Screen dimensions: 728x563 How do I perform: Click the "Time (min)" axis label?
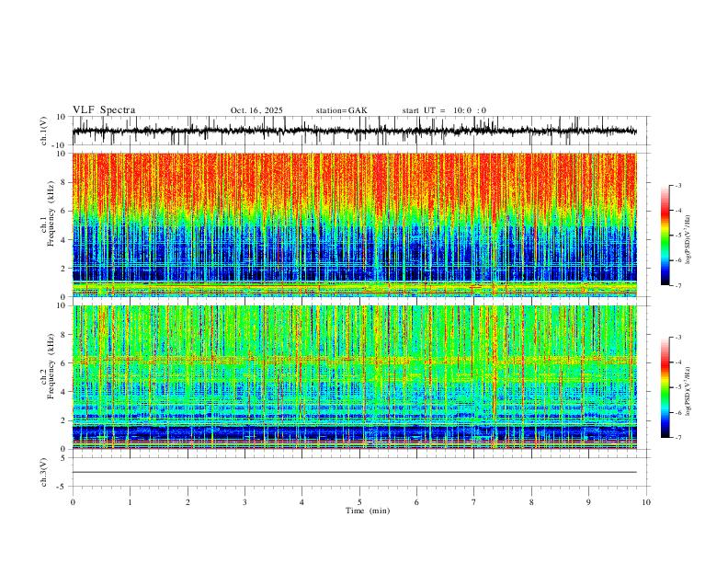368,511
